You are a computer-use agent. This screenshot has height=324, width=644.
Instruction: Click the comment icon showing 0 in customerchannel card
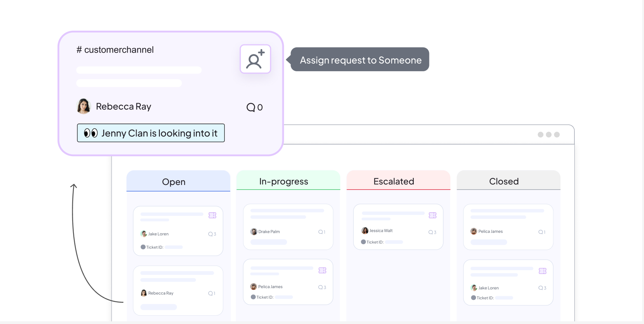[251, 107]
